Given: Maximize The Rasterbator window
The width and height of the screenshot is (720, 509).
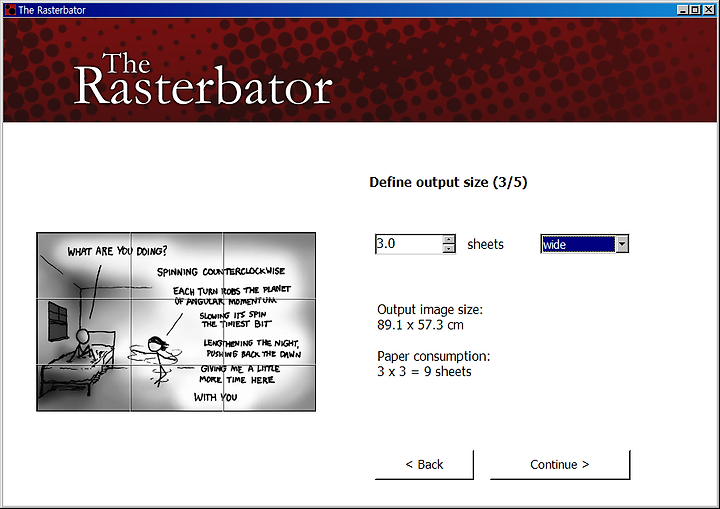Looking at the screenshot, I should (x=695, y=10).
